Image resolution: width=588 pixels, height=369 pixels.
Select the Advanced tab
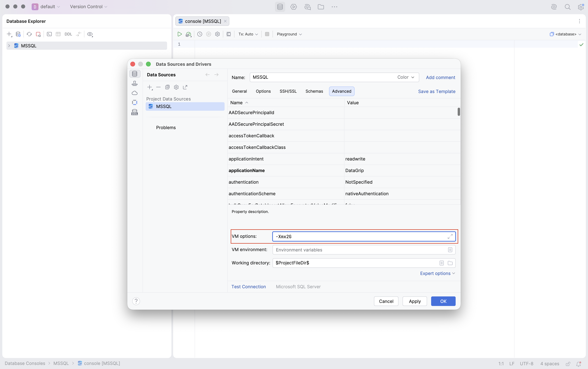(342, 91)
